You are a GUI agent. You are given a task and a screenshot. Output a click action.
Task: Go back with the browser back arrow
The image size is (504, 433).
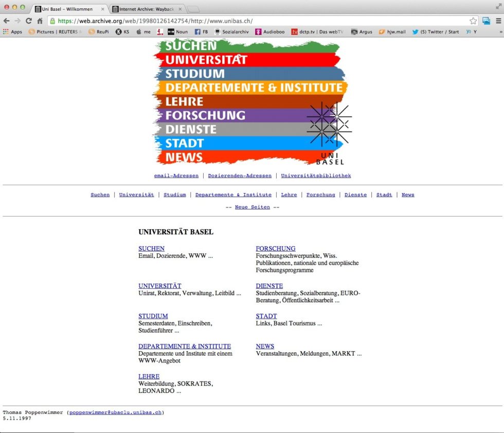pyautogui.click(x=6, y=21)
